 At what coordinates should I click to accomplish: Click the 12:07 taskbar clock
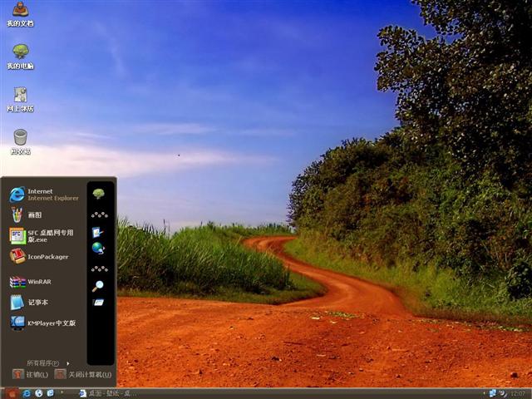click(518, 393)
